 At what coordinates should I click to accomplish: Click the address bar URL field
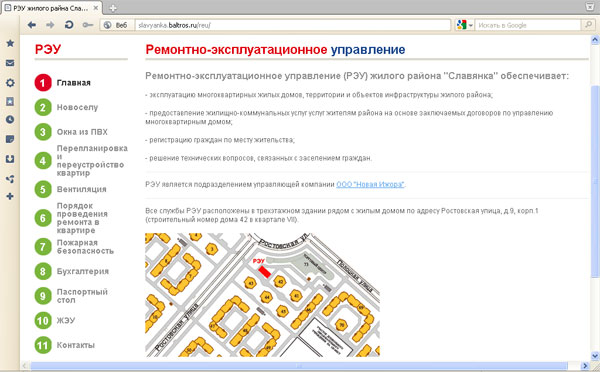(292, 25)
